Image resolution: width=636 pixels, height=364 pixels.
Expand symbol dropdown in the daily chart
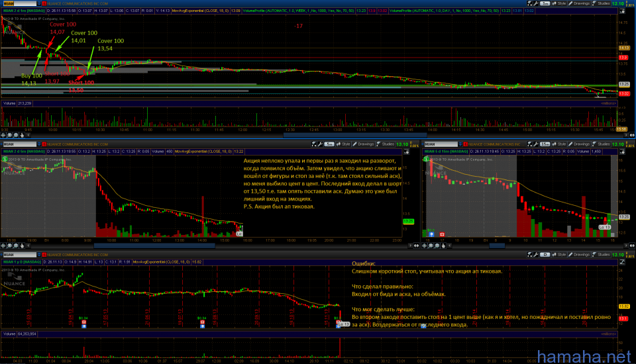[39, 255]
